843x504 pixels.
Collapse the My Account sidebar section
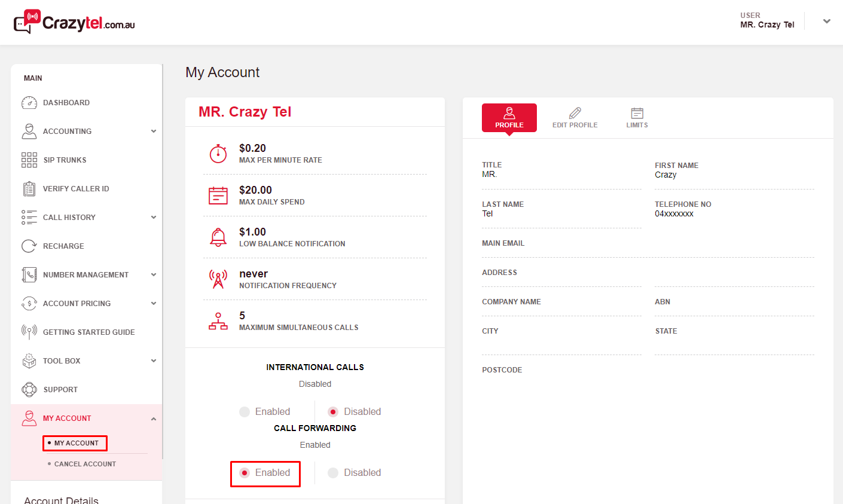click(x=154, y=419)
